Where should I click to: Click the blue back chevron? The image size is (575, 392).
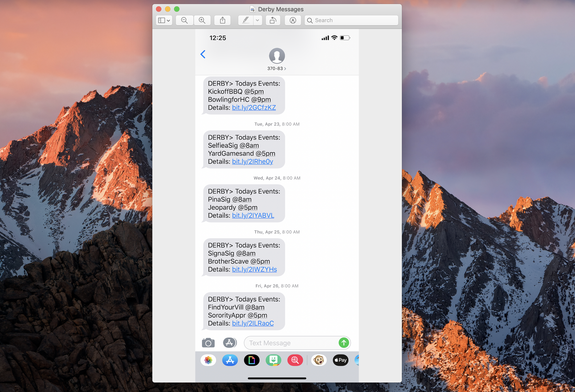(203, 54)
